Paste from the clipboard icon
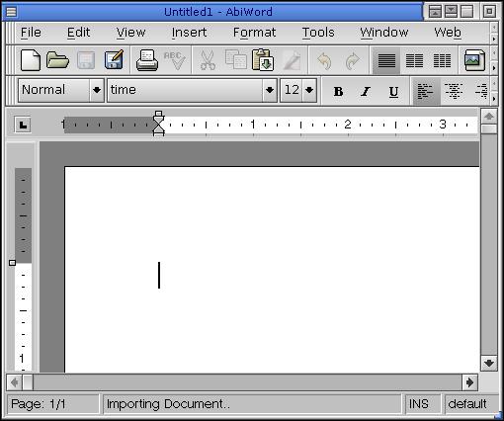The height and width of the screenshot is (421, 504). (263, 59)
